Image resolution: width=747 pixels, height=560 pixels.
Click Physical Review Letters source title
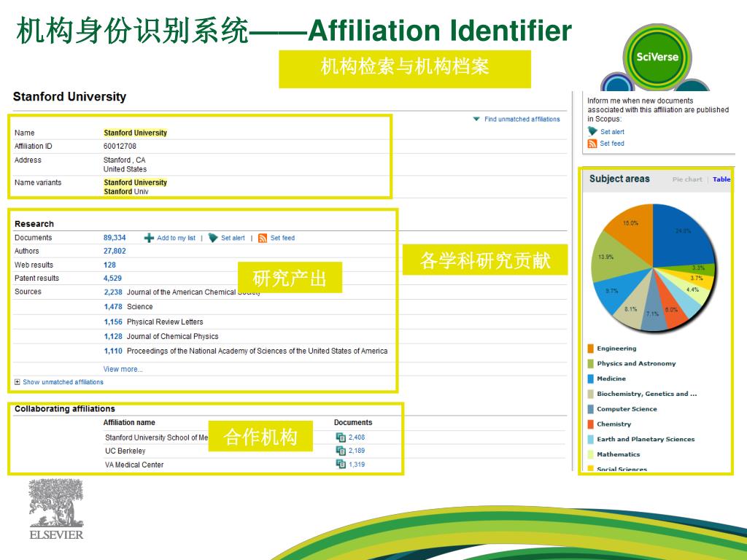[x=165, y=322]
